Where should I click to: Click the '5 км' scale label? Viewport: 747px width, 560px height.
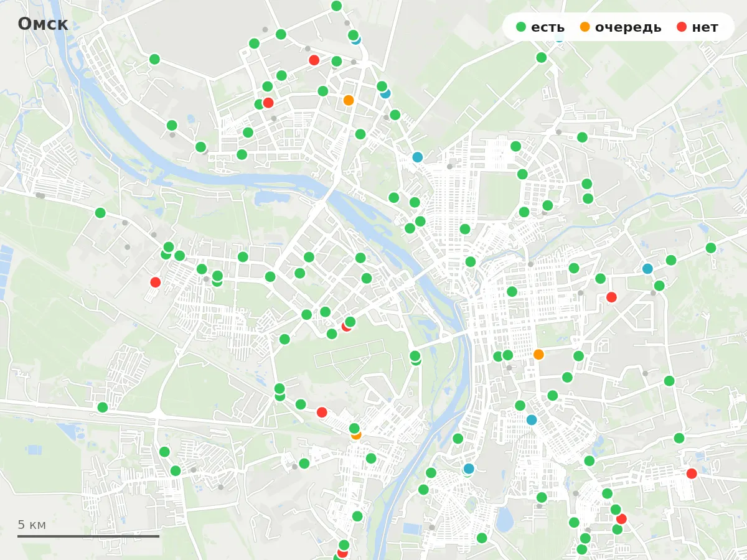click(32, 525)
